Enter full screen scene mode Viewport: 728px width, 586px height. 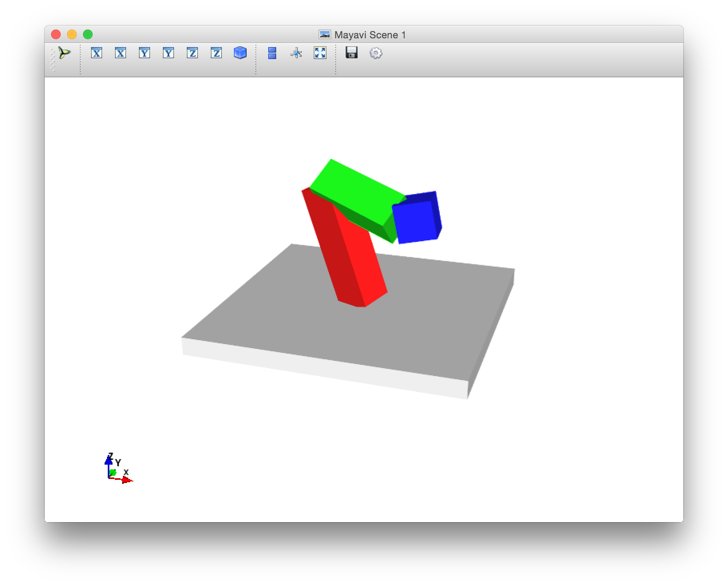click(x=320, y=53)
